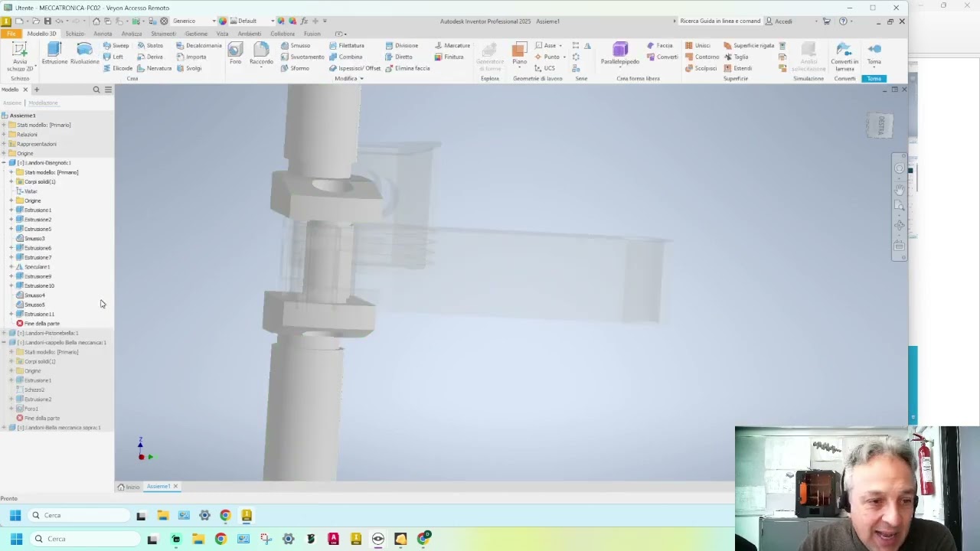Click the Divisione tool
Screen dimensions: 980x551
coord(402,46)
